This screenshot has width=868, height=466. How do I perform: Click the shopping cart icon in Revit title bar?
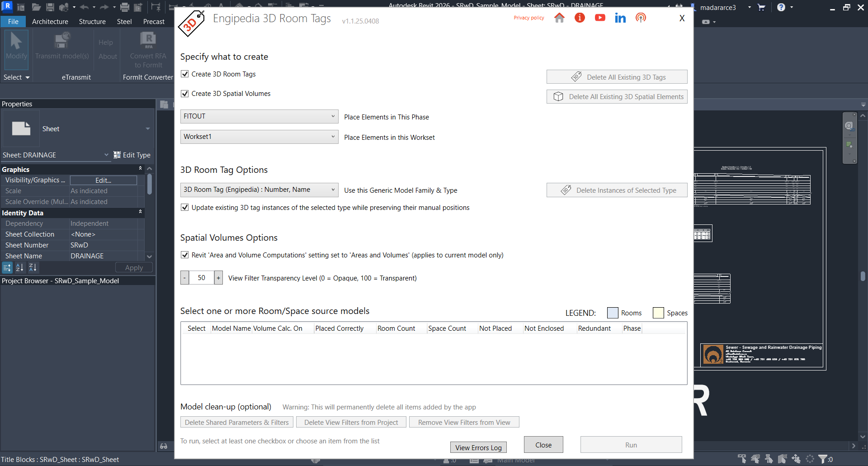tap(761, 7)
